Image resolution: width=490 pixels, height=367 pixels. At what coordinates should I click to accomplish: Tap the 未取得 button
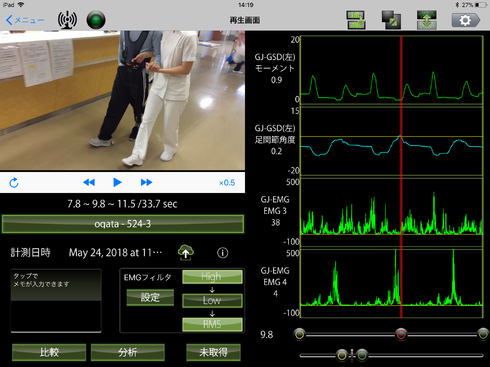coord(213,352)
